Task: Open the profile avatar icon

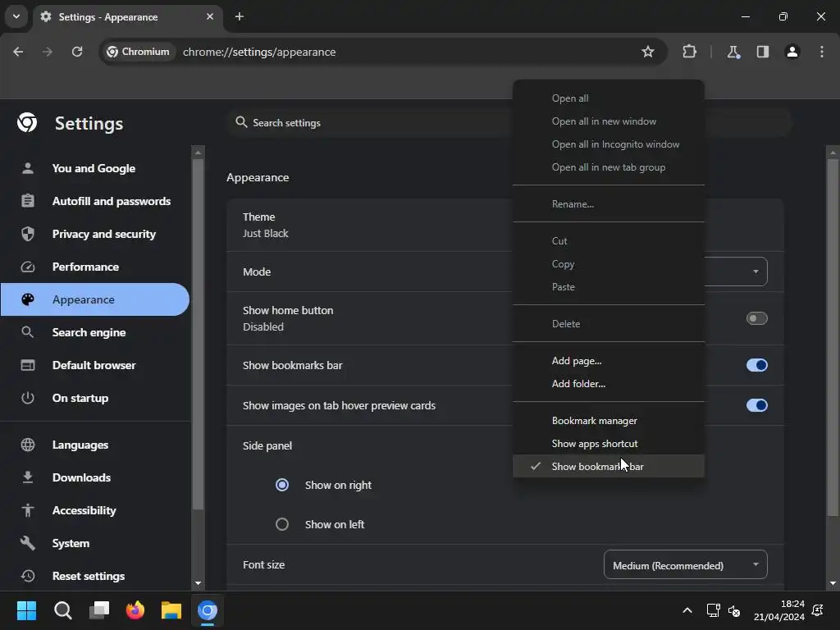Action: 792,52
